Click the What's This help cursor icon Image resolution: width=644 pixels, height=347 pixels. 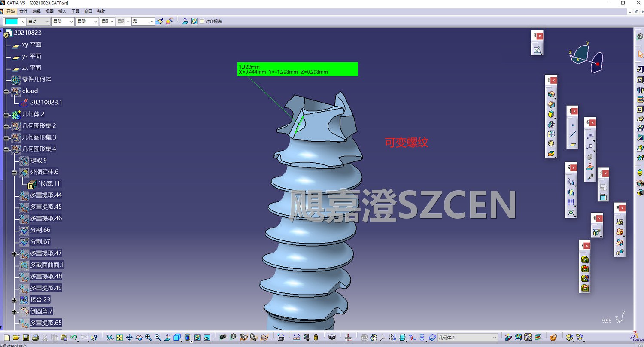pyautogui.click(x=94, y=338)
